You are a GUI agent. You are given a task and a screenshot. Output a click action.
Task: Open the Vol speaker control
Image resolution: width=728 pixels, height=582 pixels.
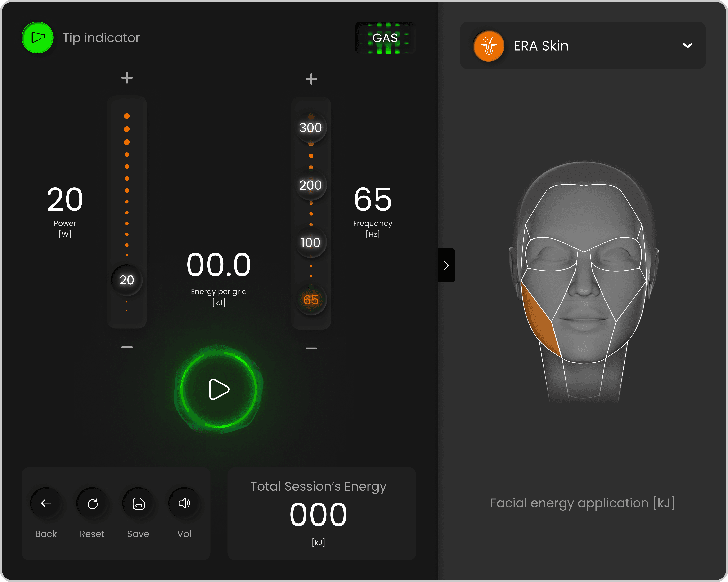click(x=184, y=503)
